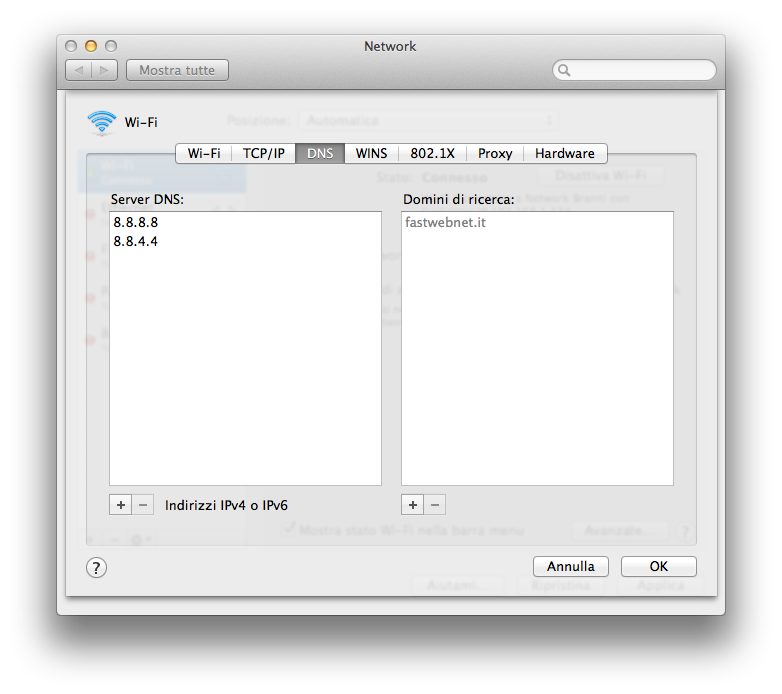Click the Mostra tutte button
This screenshot has height=694, width=782.
point(177,70)
